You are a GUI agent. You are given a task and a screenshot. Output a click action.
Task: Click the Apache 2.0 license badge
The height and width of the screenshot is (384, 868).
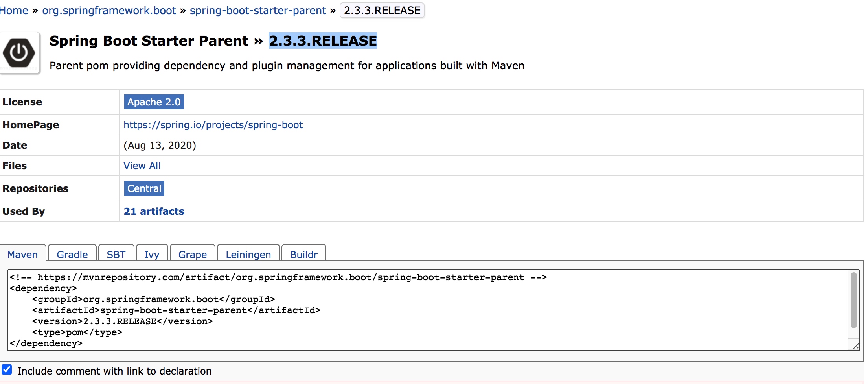(x=154, y=102)
